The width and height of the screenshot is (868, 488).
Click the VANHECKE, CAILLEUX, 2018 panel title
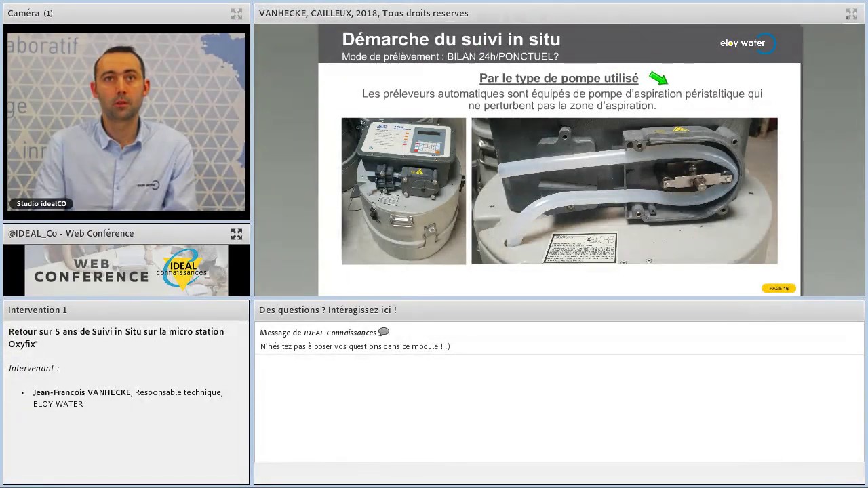tap(363, 13)
